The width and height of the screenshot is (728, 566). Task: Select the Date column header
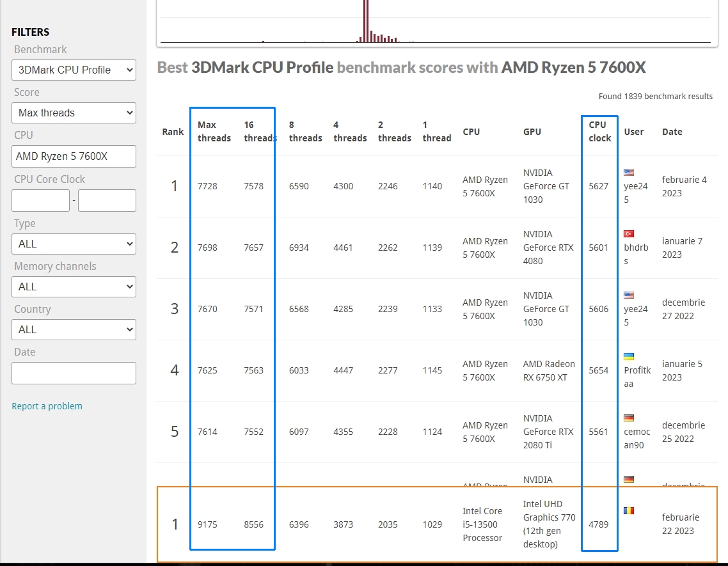tap(672, 132)
